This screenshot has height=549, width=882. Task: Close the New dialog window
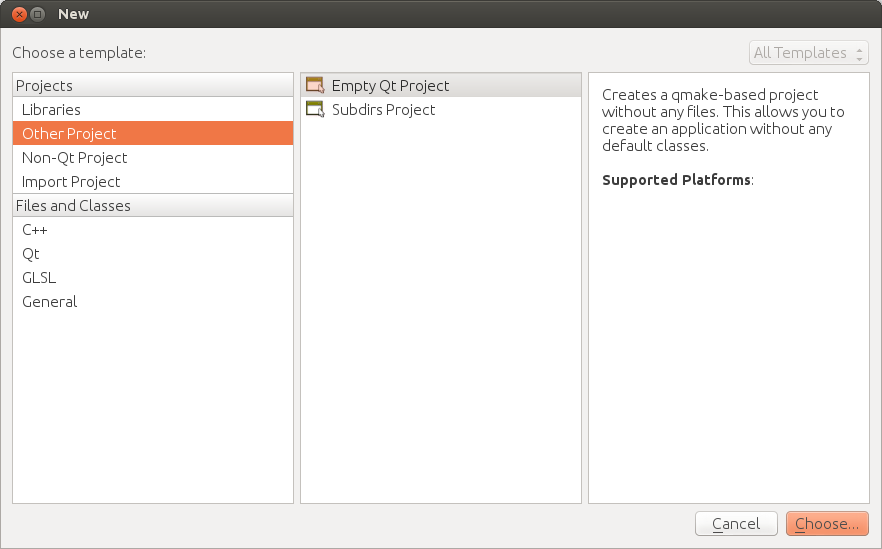(x=17, y=14)
